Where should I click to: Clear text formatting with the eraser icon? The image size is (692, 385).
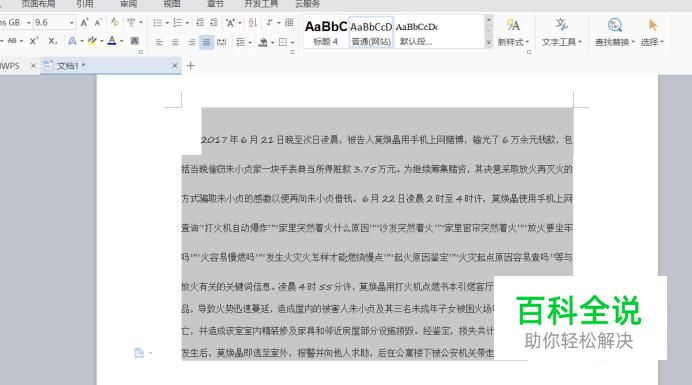coord(115,22)
